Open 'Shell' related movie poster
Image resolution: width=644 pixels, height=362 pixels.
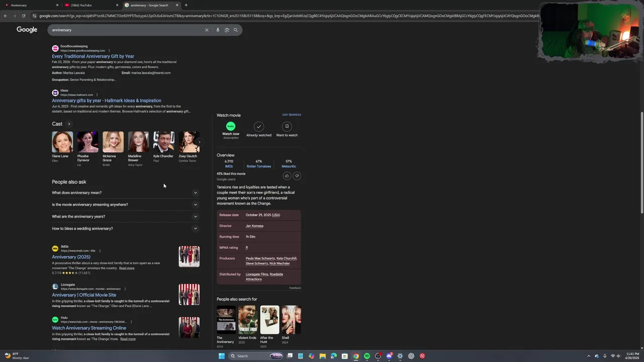tap(291, 320)
